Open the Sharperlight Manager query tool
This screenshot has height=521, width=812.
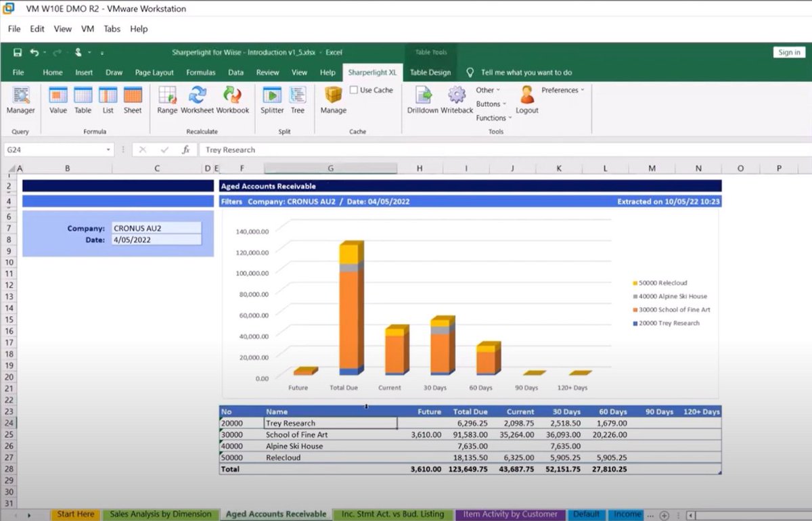pos(20,100)
